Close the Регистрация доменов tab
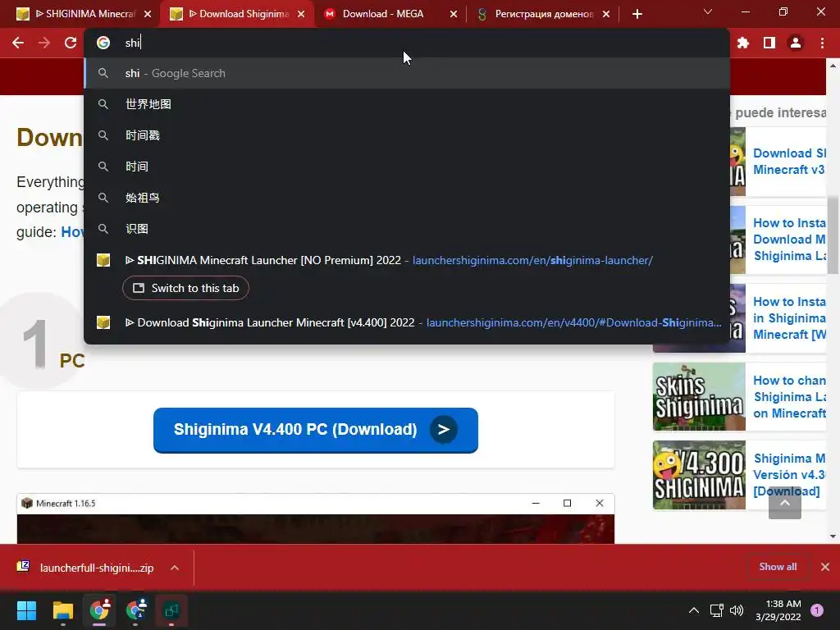Image resolution: width=840 pixels, height=630 pixels. click(606, 14)
